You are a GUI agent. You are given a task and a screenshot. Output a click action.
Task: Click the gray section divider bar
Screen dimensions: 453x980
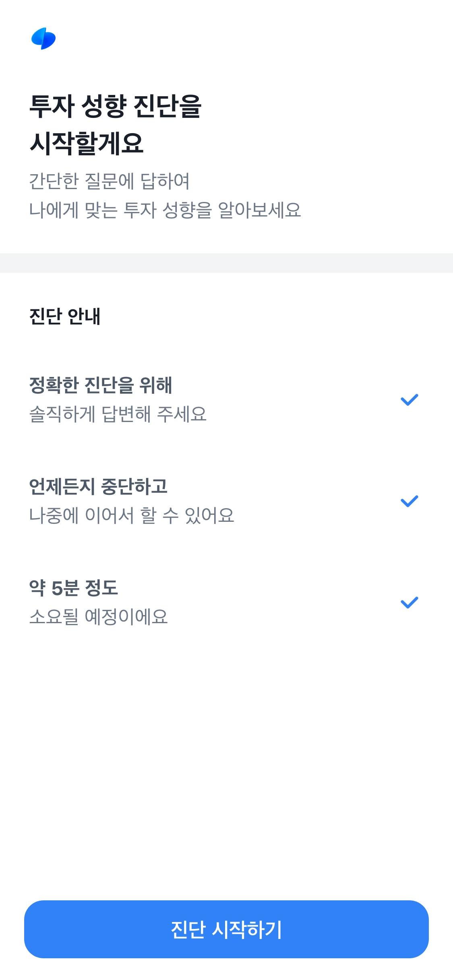pos(226,263)
